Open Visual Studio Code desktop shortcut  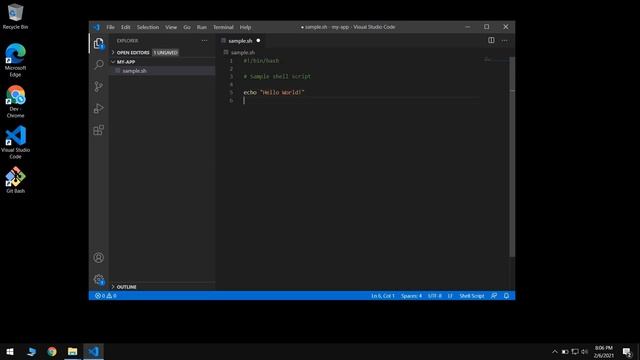tap(16, 142)
